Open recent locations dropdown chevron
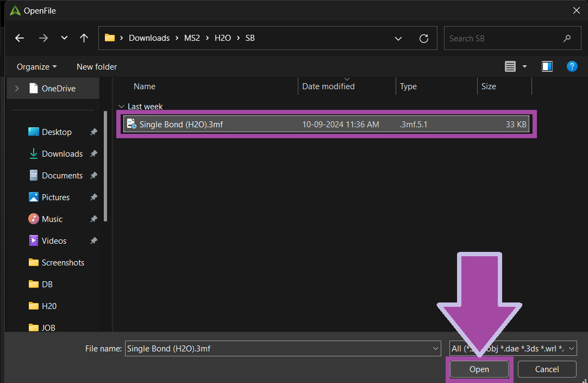This screenshot has height=383, width=588. pos(64,38)
